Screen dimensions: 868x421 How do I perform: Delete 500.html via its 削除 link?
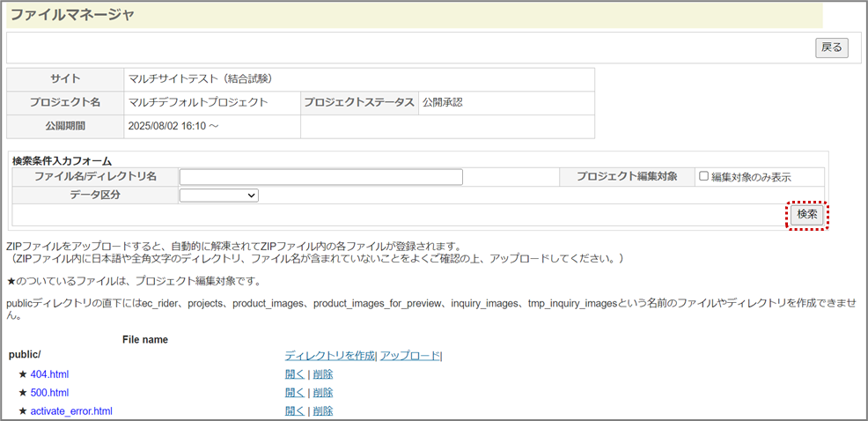tap(322, 393)
